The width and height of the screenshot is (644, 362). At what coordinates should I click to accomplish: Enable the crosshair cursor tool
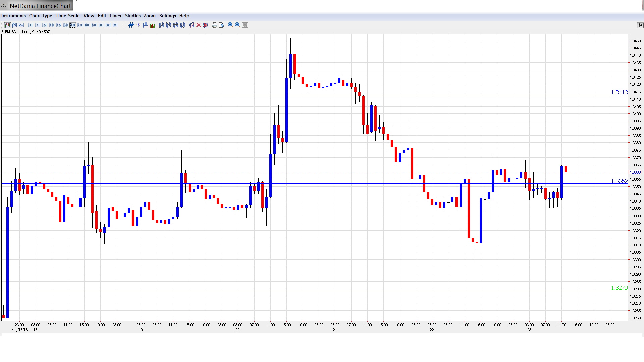pos(124,25)
